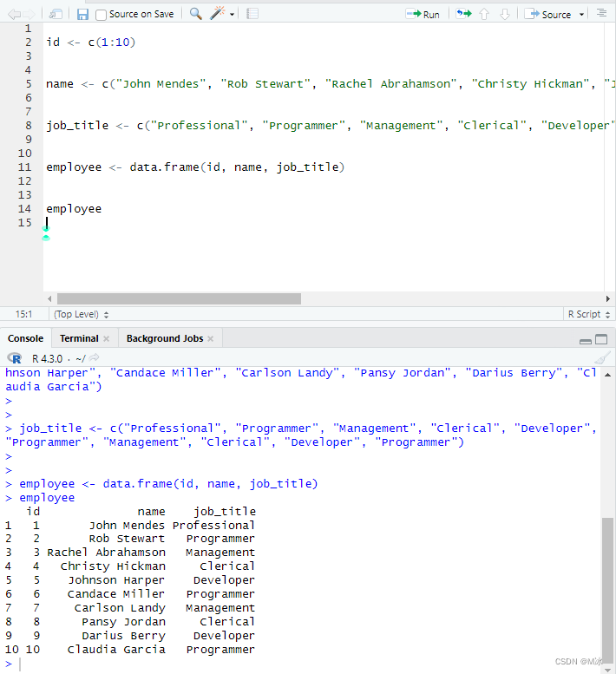Viewport: 616px width, 674px height.
Task: Switch to the Terminal tab
Action: (79, 338)
